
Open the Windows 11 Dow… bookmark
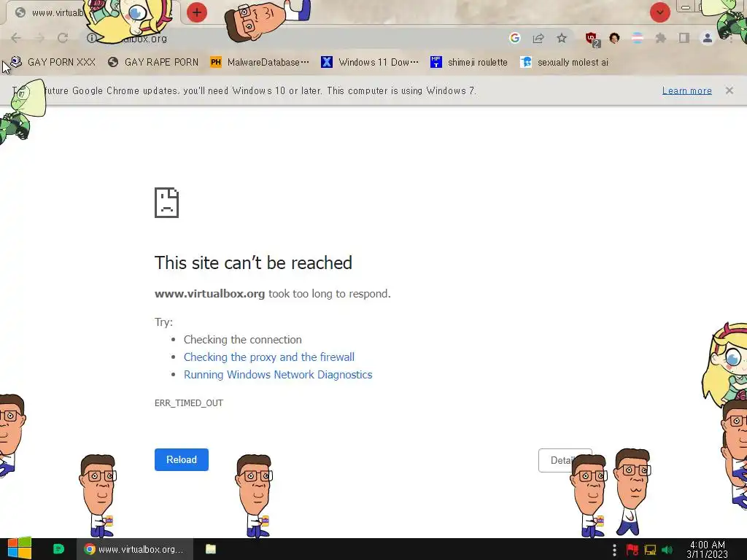pos(370,62)
